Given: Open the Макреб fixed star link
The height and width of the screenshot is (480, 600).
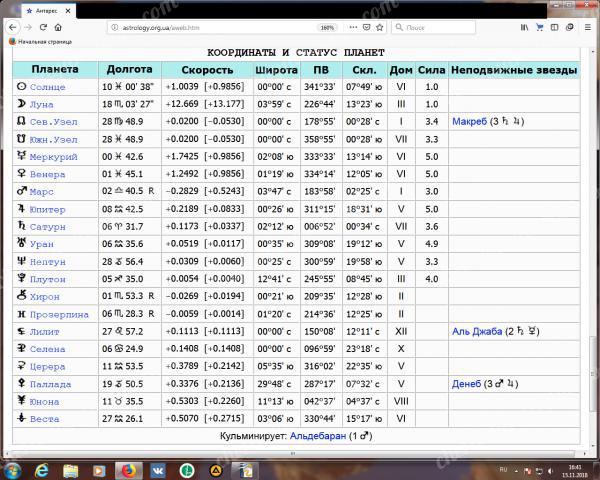Looking at the screenshot, I should (x=470, y=122).
